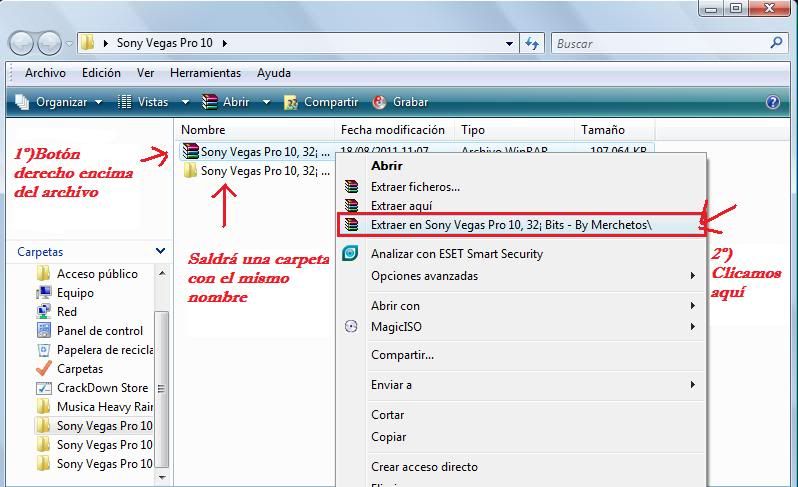The height and width of the screenshot is (487, 798).
Task: Open the recent pages dropdown arrow near Forward
Action: pos(69,44)
